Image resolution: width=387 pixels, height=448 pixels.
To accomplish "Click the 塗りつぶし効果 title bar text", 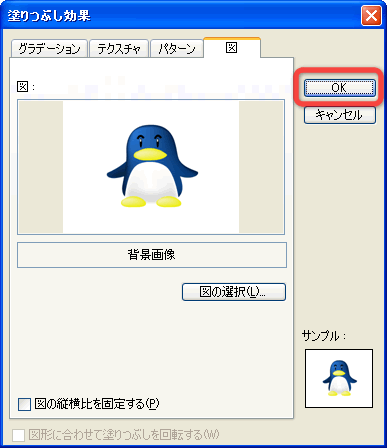I will tap(49, 16).
